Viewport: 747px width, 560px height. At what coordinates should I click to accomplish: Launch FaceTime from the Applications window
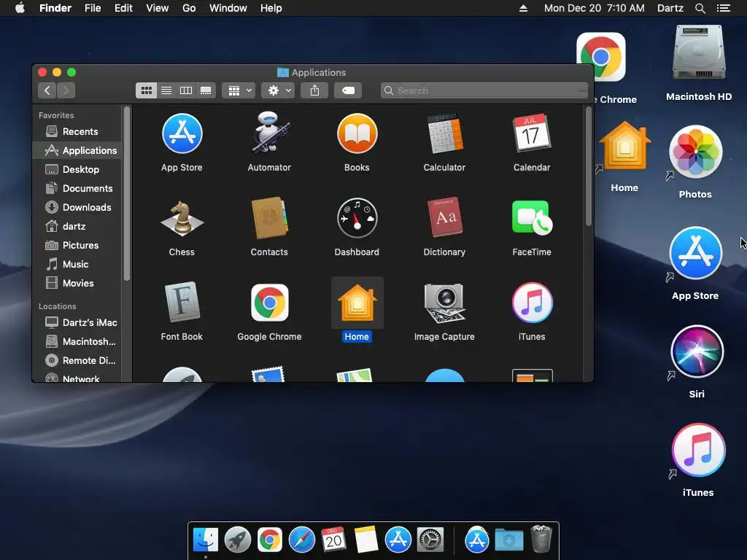tap(532, 217)
